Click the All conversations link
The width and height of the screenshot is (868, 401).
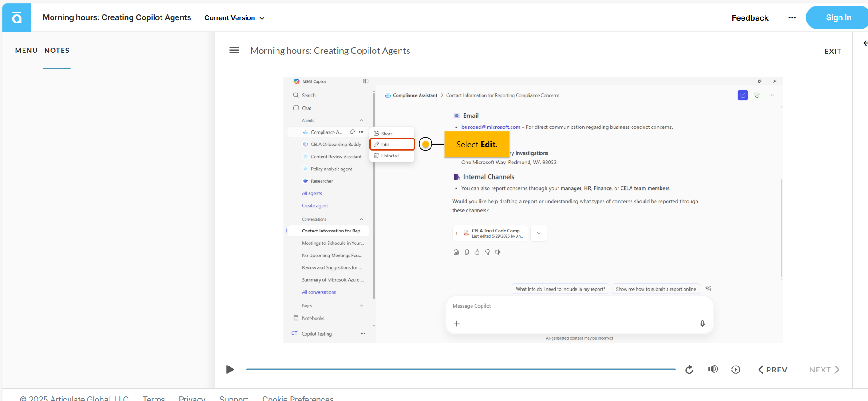coord(319,292)
